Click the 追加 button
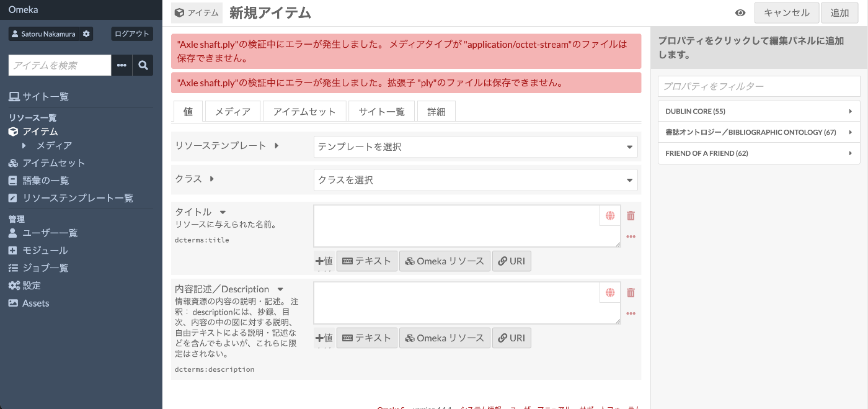This screenshot has width=868, height=409. tap(839, 13)
